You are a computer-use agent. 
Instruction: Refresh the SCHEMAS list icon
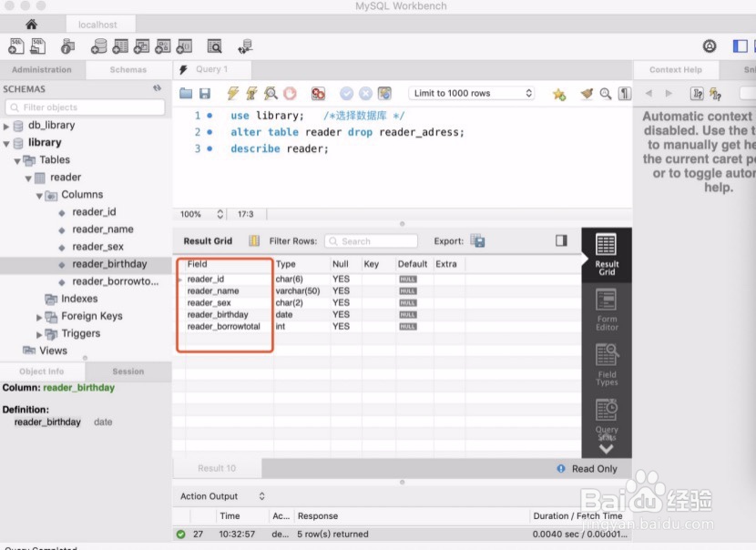[158, 88]
